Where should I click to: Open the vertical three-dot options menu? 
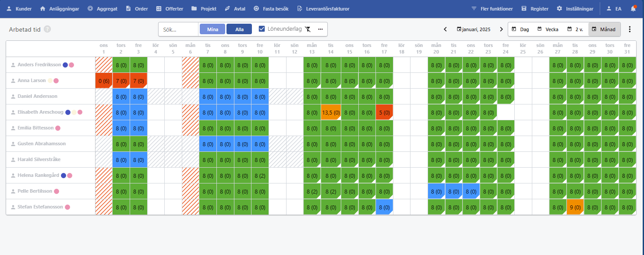point(630,29)
